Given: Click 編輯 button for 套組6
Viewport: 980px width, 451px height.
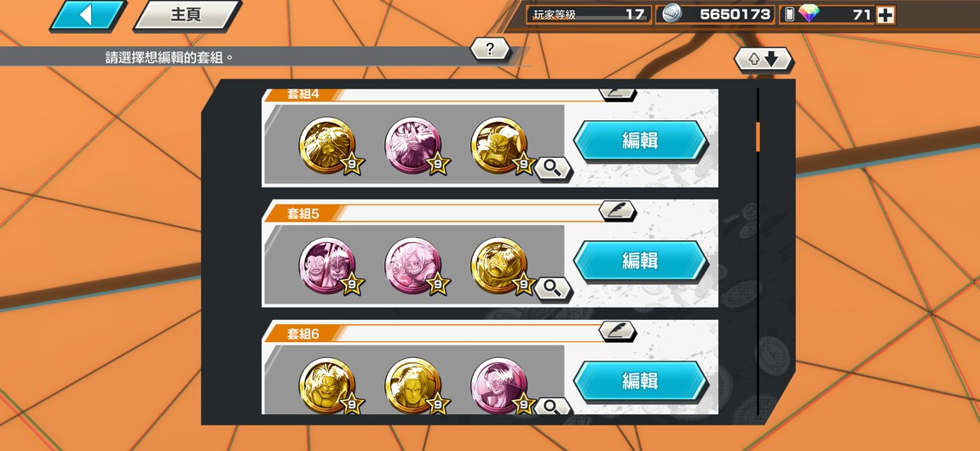Looking at the screenshot, I should [641, 380].
